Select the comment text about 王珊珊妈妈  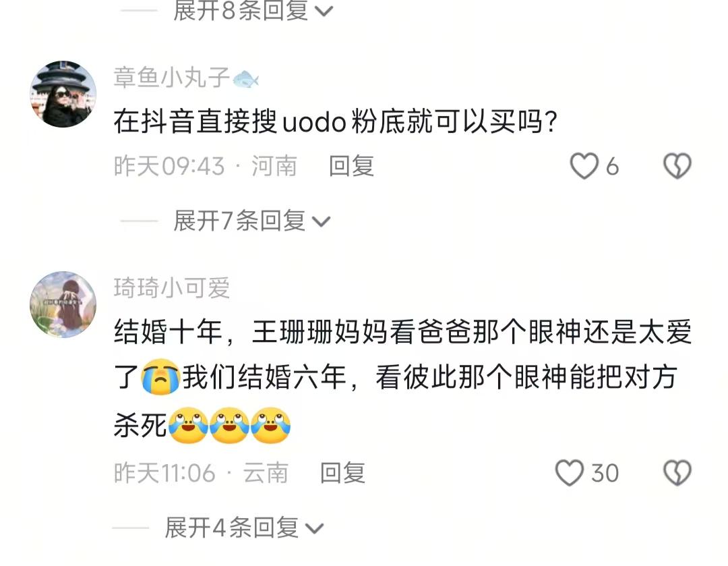coord(402,378)
